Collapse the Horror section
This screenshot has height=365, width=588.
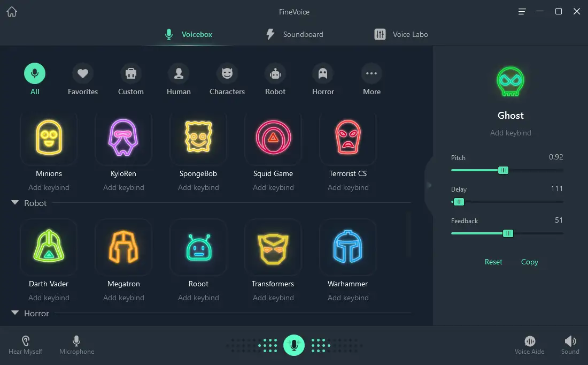[x=15, y=314]
